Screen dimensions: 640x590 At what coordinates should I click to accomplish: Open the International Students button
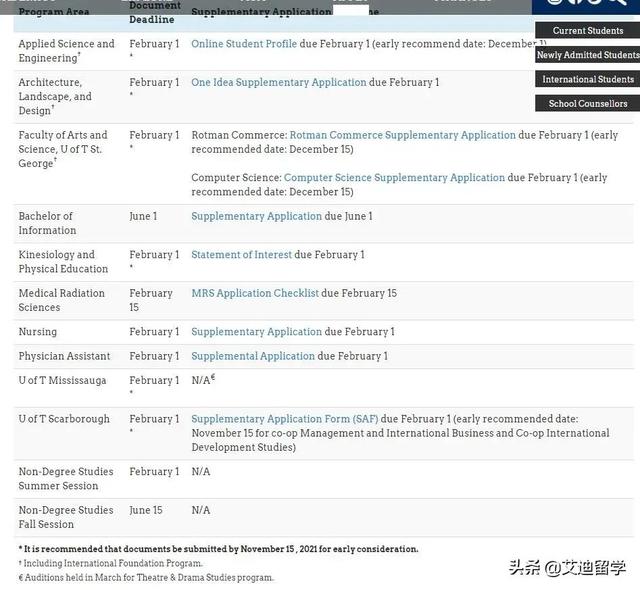pos(587,79)
